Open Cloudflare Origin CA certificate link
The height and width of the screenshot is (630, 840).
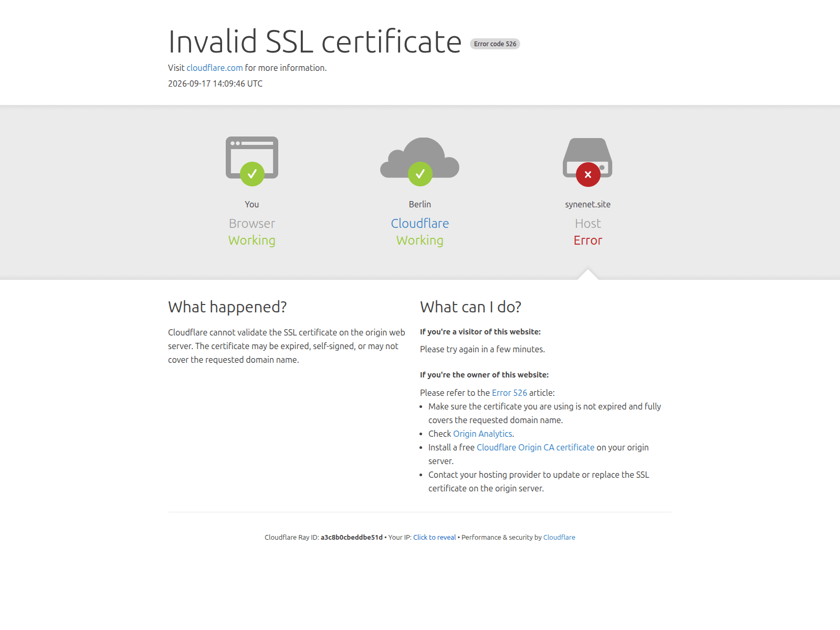(535, 447)
